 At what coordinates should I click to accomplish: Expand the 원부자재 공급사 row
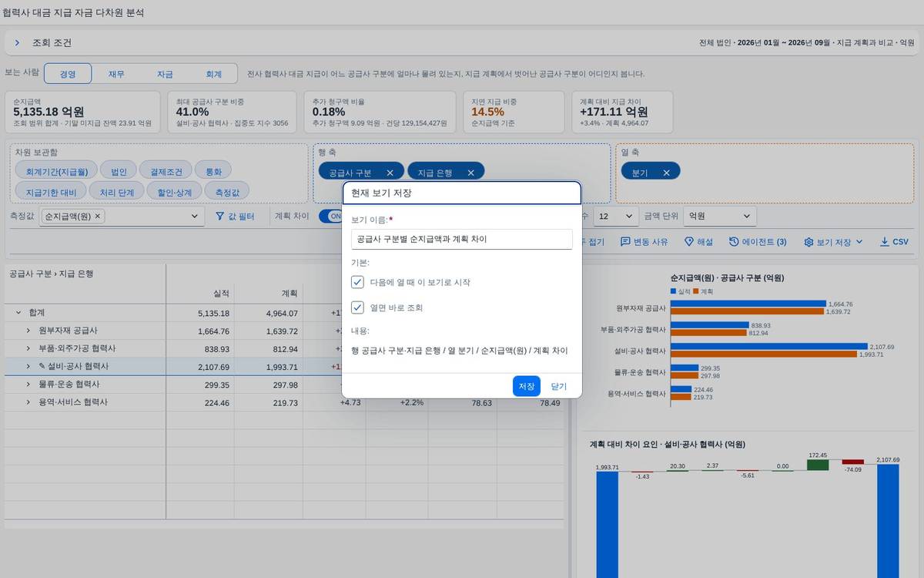(28, 330)
